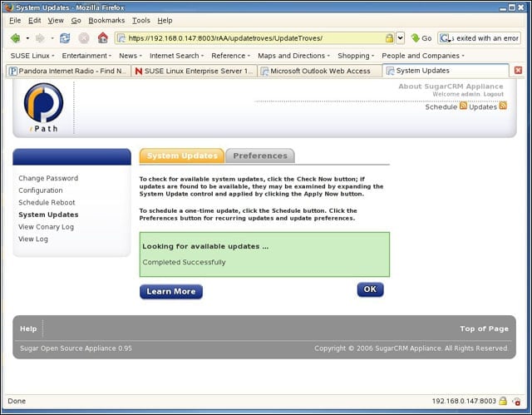
Task: Click the rPath logo
Action: (x=43, y=107)
